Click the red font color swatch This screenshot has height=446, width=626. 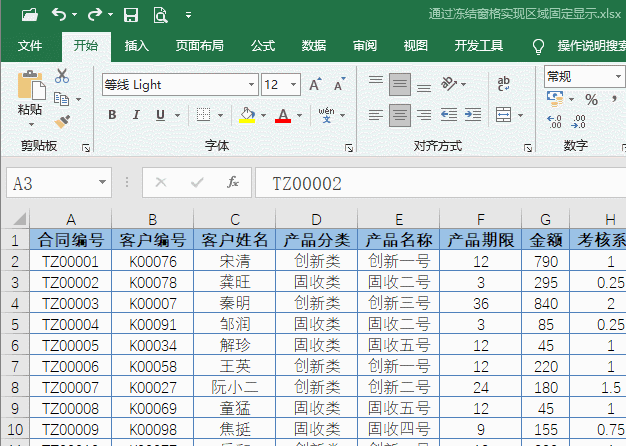(x=283, y=116)
